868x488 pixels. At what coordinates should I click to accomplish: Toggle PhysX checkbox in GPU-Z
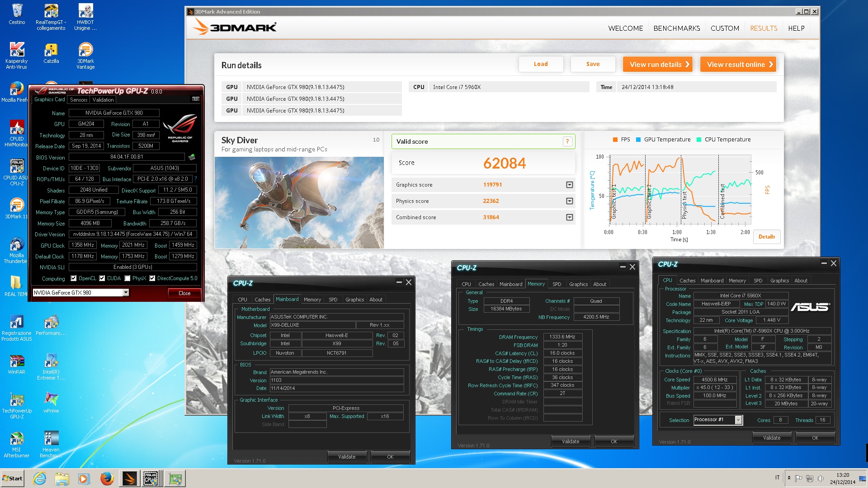[127, 278]
